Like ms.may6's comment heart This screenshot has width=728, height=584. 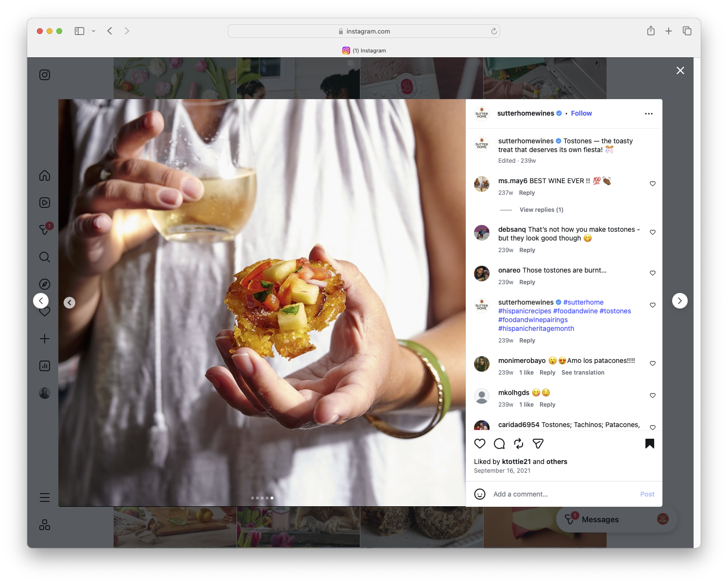(x=652, y=184)
